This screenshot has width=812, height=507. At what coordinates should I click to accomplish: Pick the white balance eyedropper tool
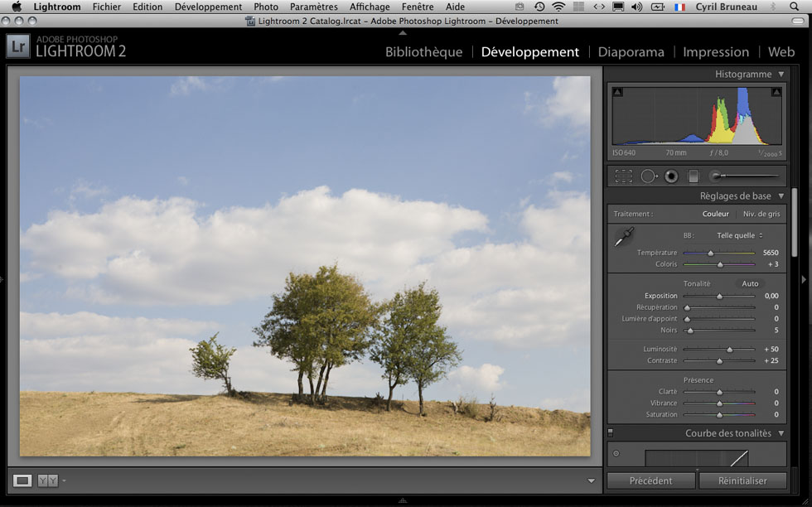624,237
